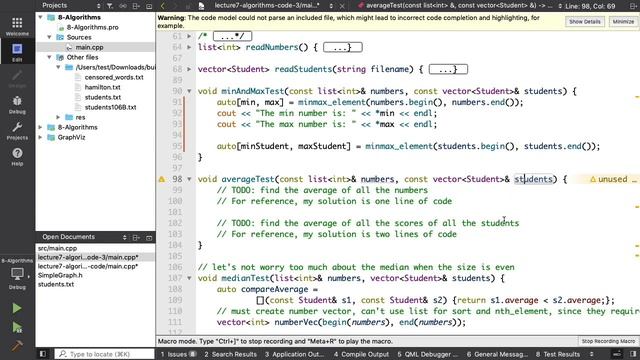Screen dimensions: 640x360
Task: Open the Issues output pane
Action: [178, 354]
